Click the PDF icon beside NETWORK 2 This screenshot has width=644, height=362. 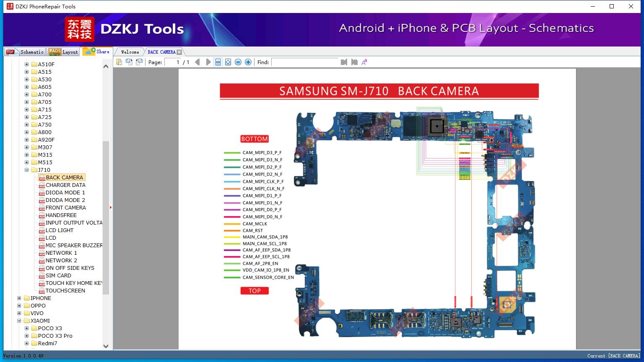42,261
